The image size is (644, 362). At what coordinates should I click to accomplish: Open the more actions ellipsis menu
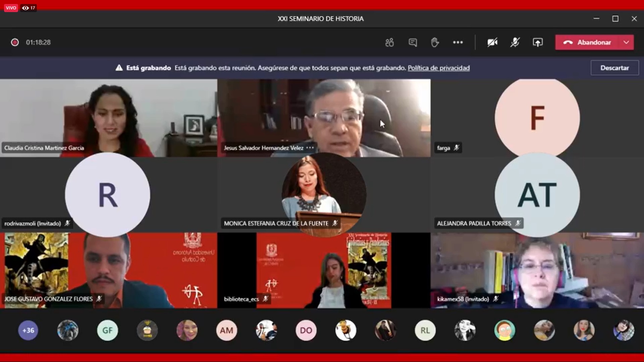[x=458, y=43]
